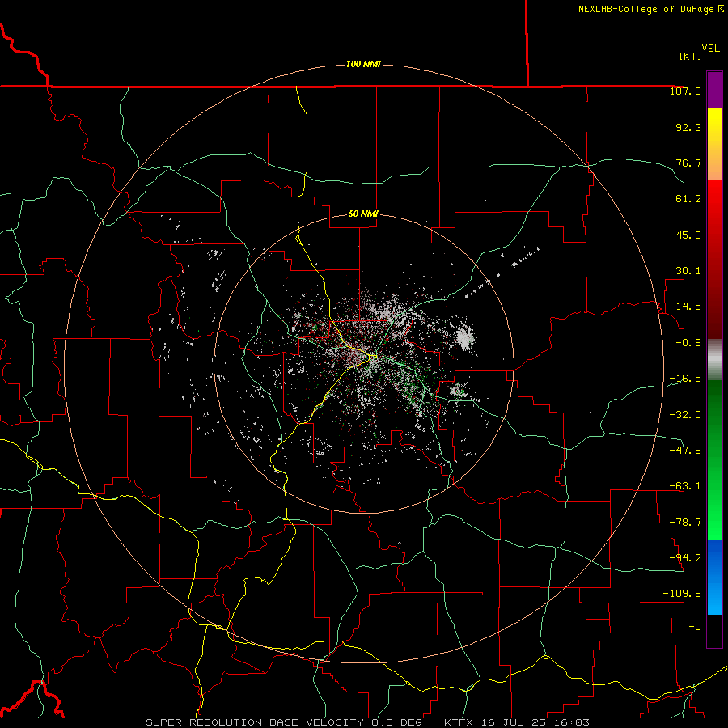Screen dimensions: 728x728
Task: Pick the yellow-orange segment of the velocity scale
Action: coord(714,144)
